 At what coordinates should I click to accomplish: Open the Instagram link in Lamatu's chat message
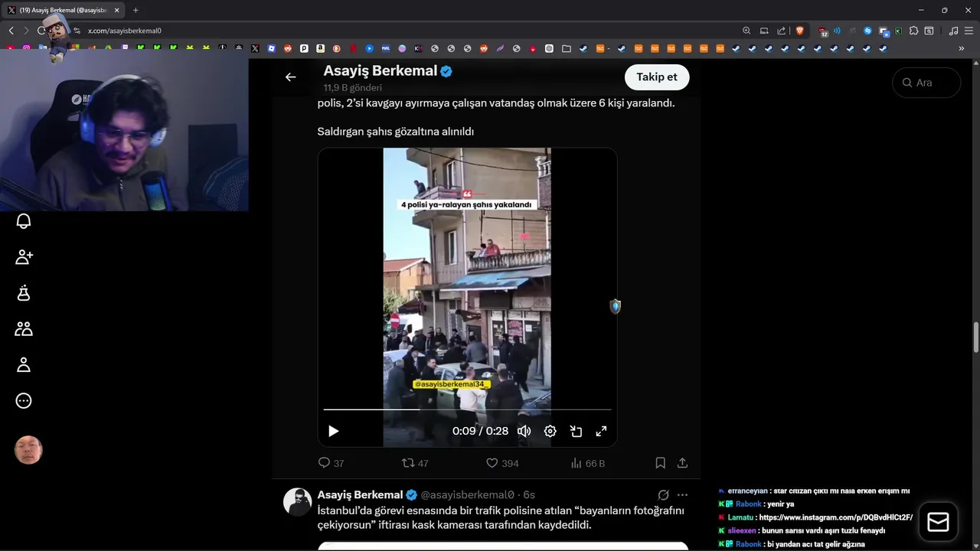[x=836, y=517]
